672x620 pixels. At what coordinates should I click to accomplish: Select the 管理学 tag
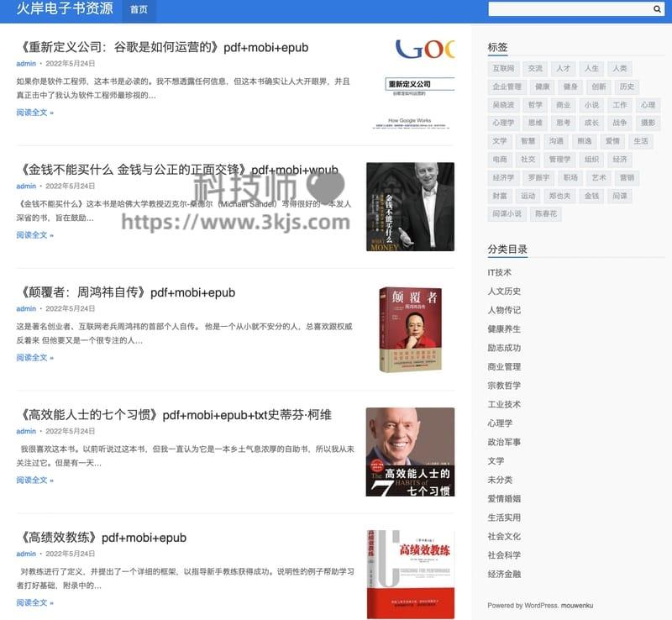(559, 160)
